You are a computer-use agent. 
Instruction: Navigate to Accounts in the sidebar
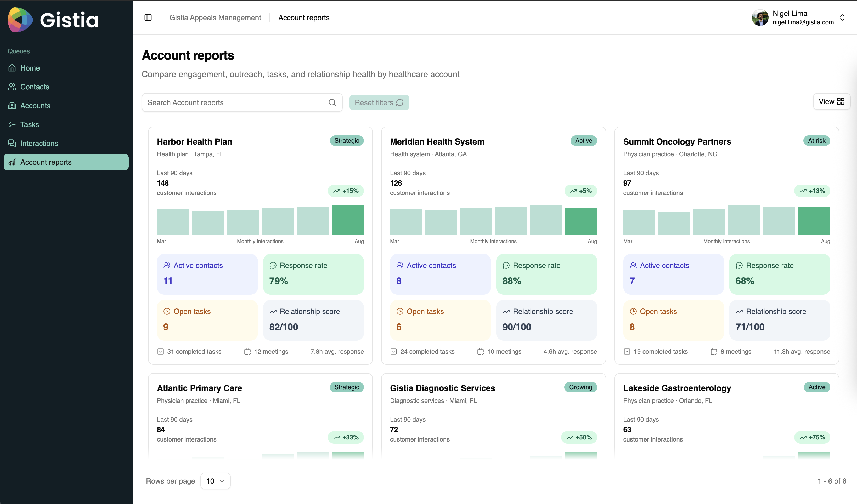pos(66,106)
